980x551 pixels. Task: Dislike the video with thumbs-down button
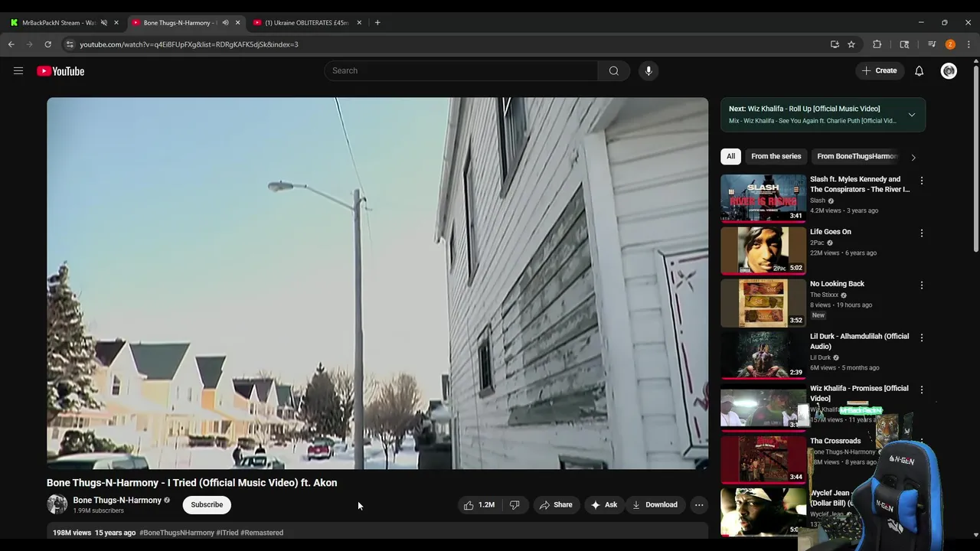(514, 505)
